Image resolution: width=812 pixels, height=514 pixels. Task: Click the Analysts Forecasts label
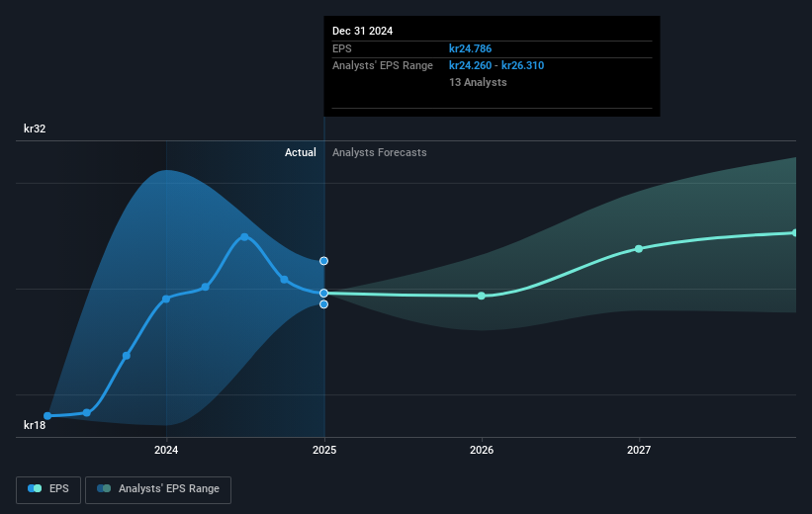pos(380,152)
